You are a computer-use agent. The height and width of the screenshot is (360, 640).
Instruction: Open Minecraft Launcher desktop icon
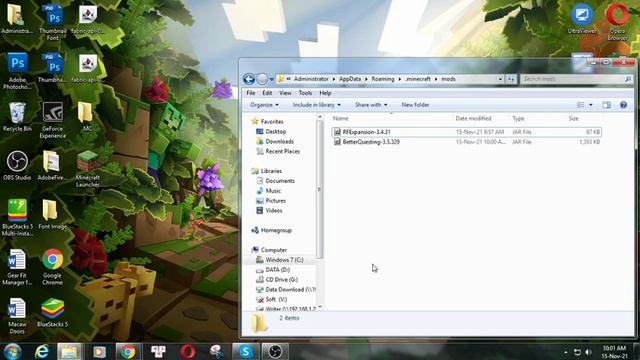[87, 169]
